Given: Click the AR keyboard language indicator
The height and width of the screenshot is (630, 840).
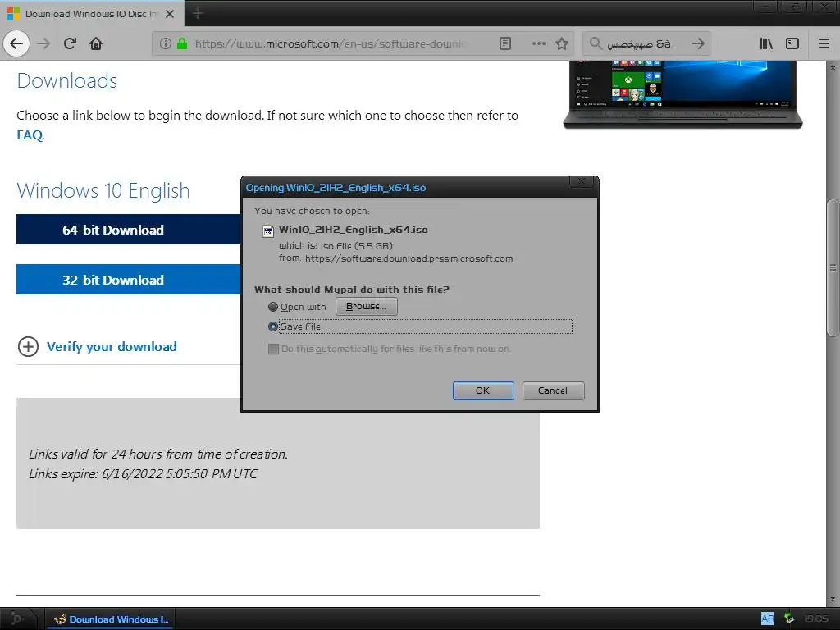Looking at the screenshot, I should click(768, 619).
